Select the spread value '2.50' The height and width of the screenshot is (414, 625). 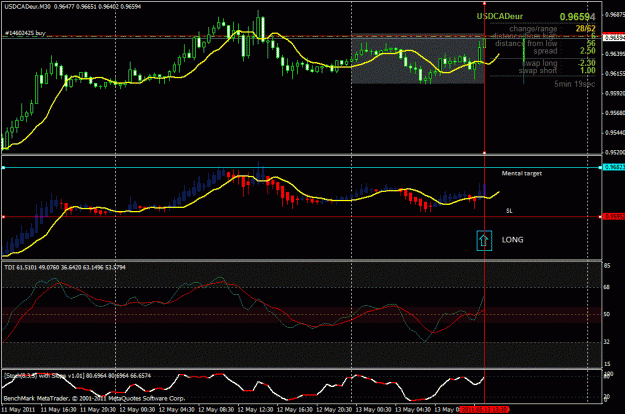[x=588, y=51]
